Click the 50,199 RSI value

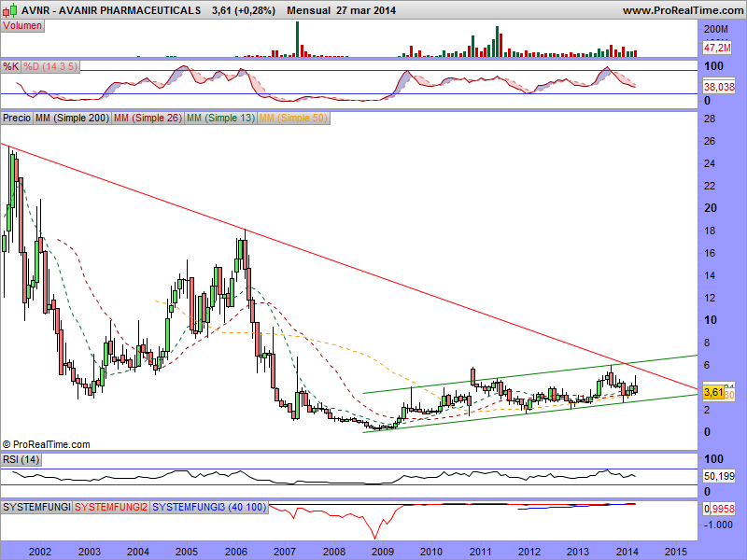[x=719, y=476]
